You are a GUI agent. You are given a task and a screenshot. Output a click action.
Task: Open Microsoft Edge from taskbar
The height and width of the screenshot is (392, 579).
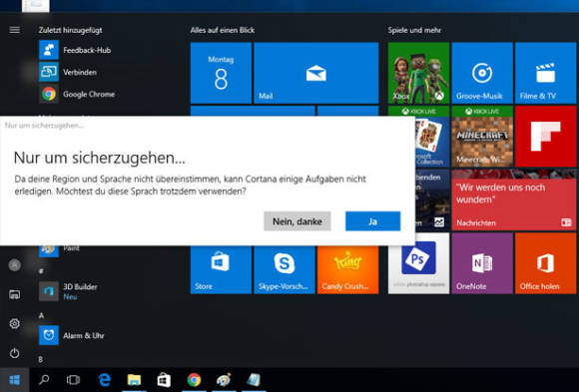tap(105, 379)
